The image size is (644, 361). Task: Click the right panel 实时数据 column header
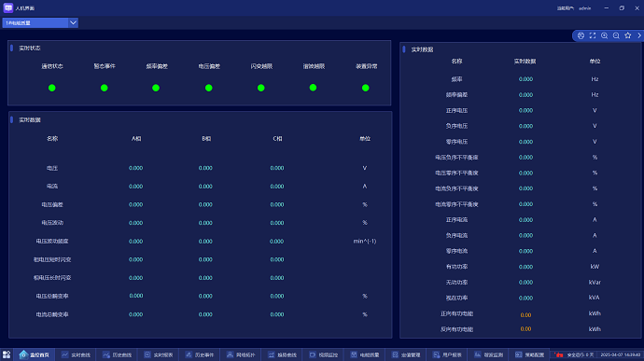tap(525, 62)
